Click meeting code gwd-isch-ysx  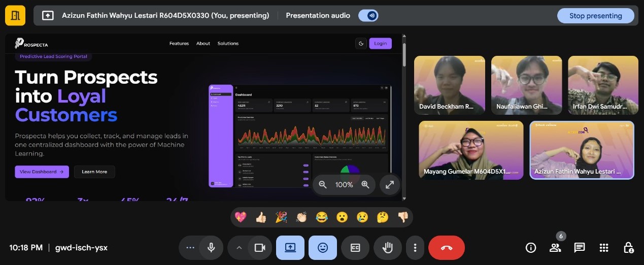click(81, 248)
